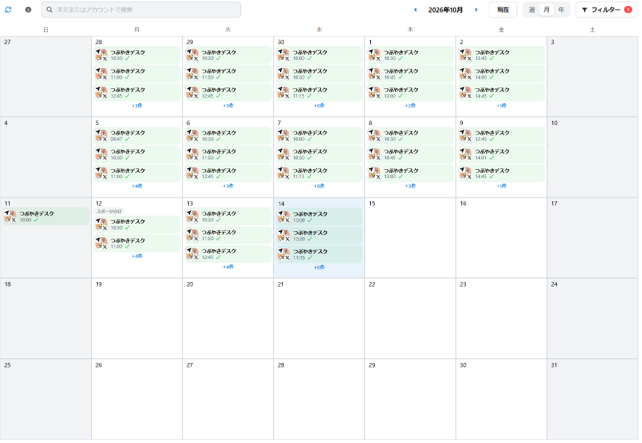642x443 pixels.
Task: Open the info icon beside refresh
Action: point(28,9)
